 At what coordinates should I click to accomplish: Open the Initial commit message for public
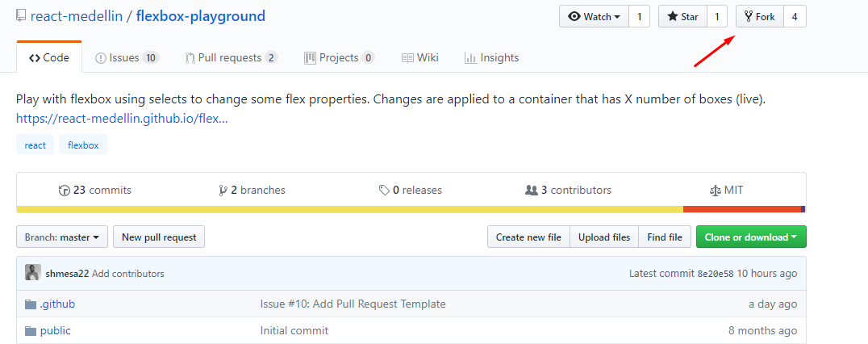tap(294, 331)
